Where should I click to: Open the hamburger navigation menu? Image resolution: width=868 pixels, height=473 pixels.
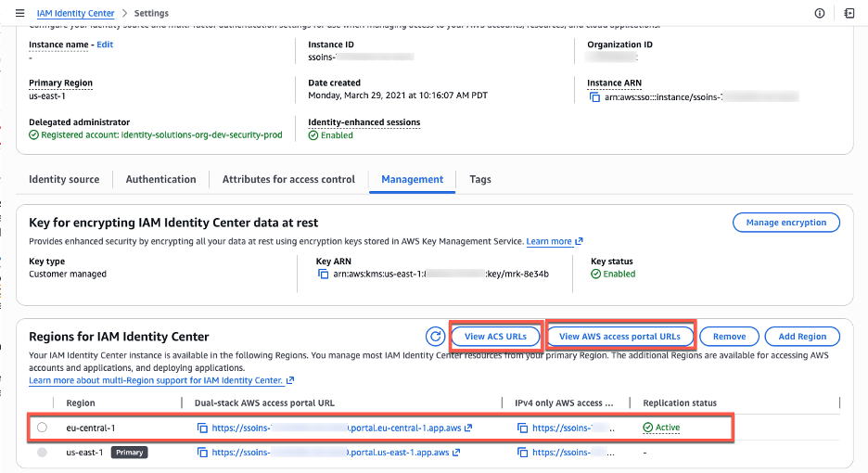(x=19, y=13)
